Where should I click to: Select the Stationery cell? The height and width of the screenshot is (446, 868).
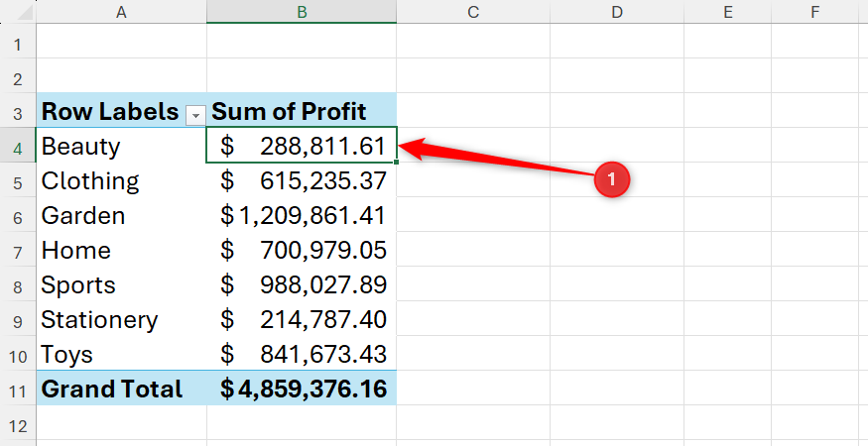pos(121,319)
